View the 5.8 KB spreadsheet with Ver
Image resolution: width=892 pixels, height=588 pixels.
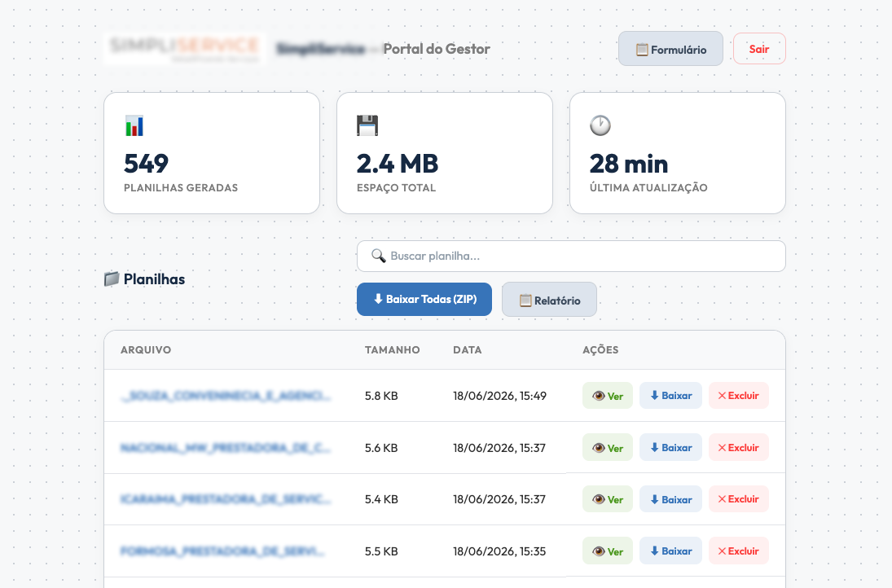coord(607,396)
